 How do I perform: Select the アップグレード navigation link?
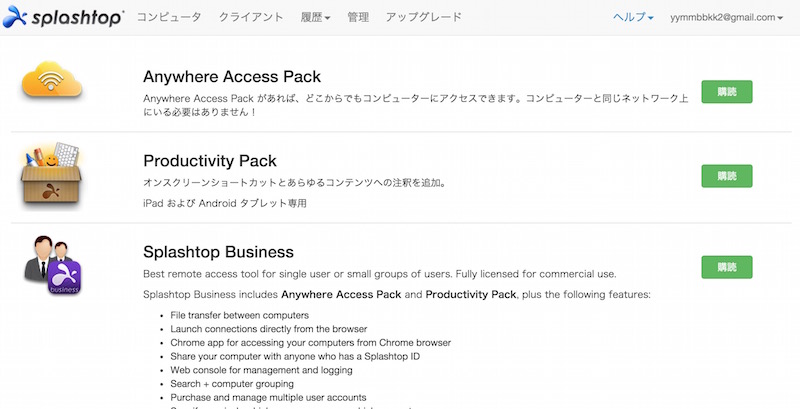pos(423,17)
